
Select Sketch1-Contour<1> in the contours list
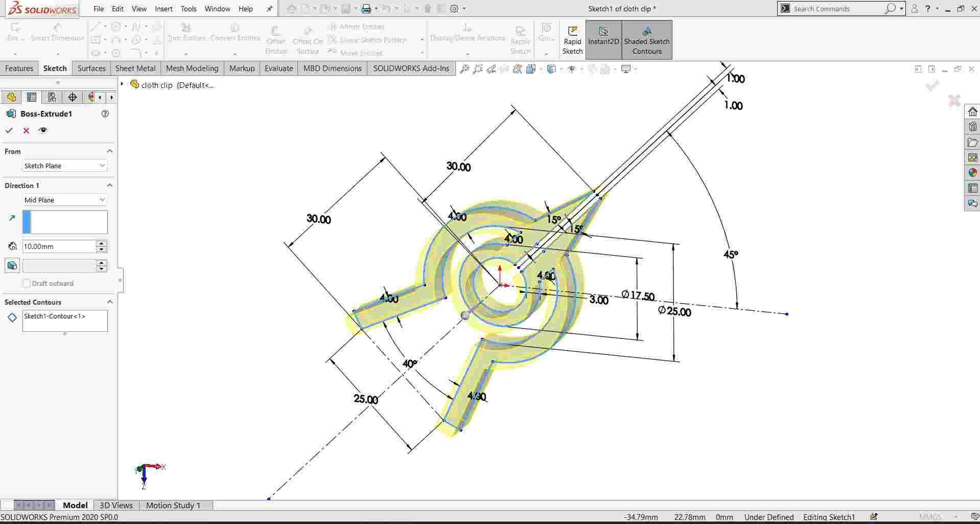55,316
